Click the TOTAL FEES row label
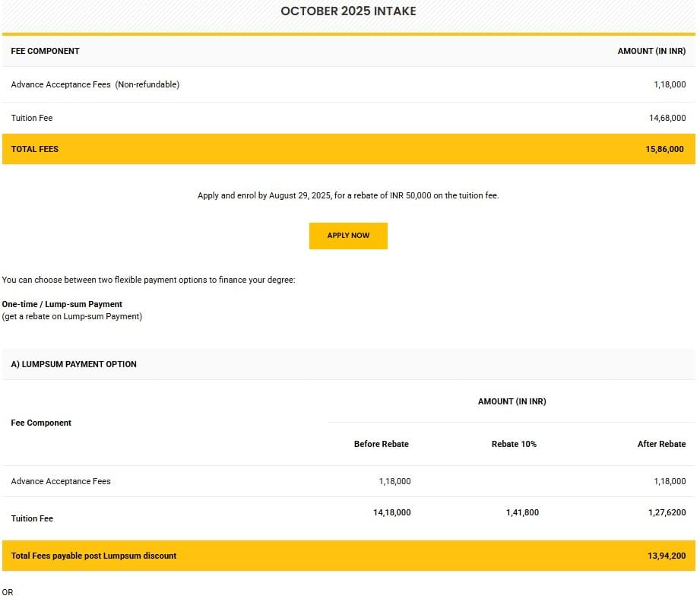 pos(34,149)
